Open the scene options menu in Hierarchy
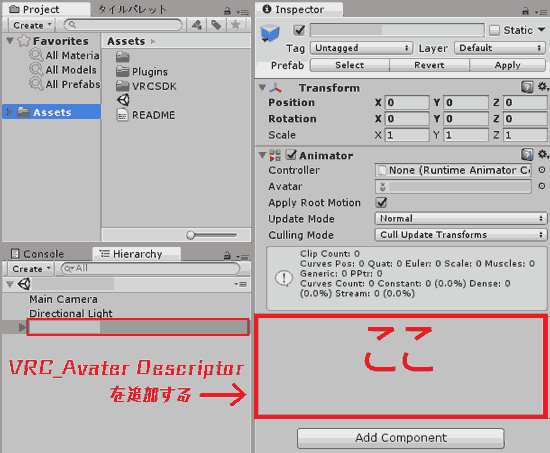 click(x=241, y=284)
